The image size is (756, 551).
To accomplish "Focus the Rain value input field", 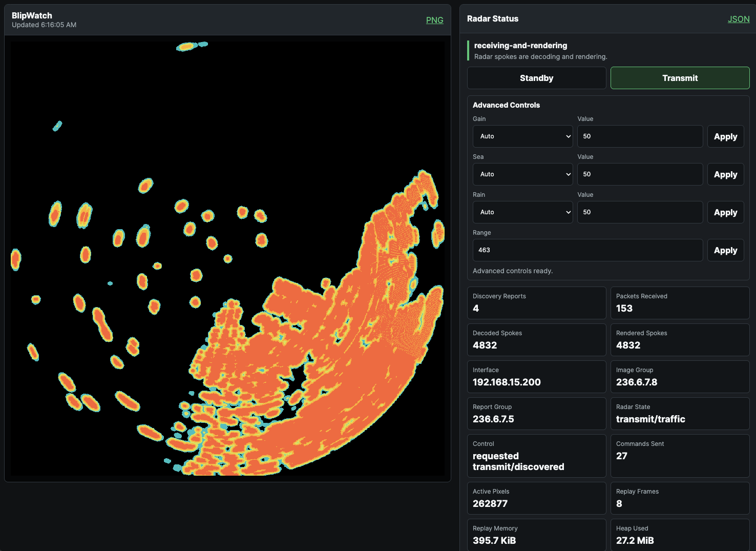I will click(640, 212).
